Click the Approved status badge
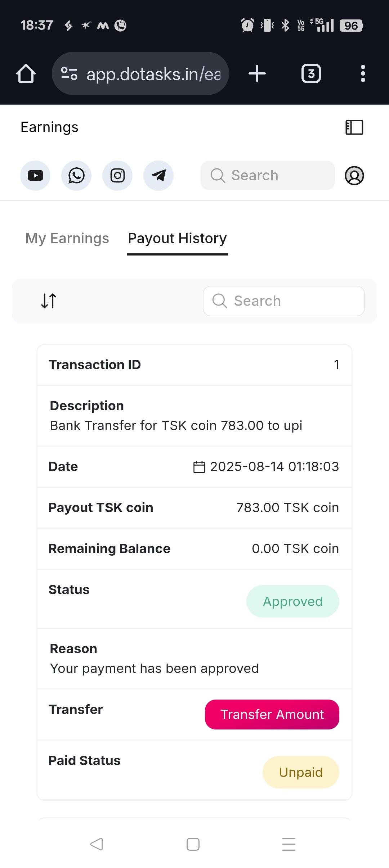389x868 pixels. pos(292,601)
